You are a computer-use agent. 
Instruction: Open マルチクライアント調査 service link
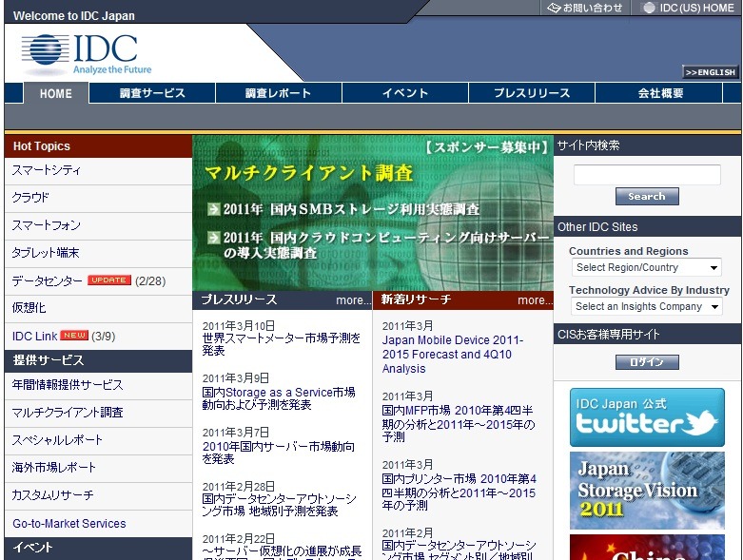[x=68, y=412]
